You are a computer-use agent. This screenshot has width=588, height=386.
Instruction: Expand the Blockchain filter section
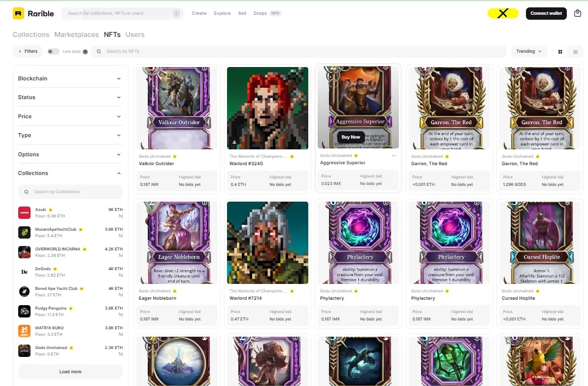[69, 78]
